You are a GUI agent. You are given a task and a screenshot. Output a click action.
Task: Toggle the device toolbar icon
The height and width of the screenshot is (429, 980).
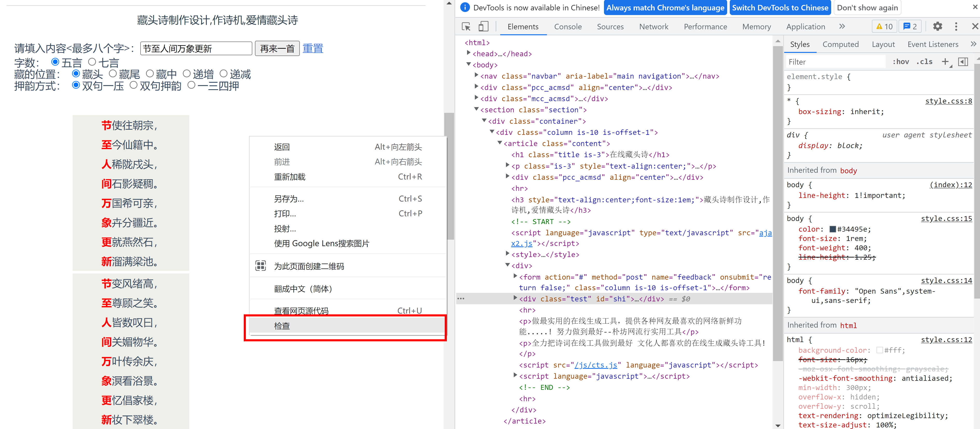coord(483,26)
